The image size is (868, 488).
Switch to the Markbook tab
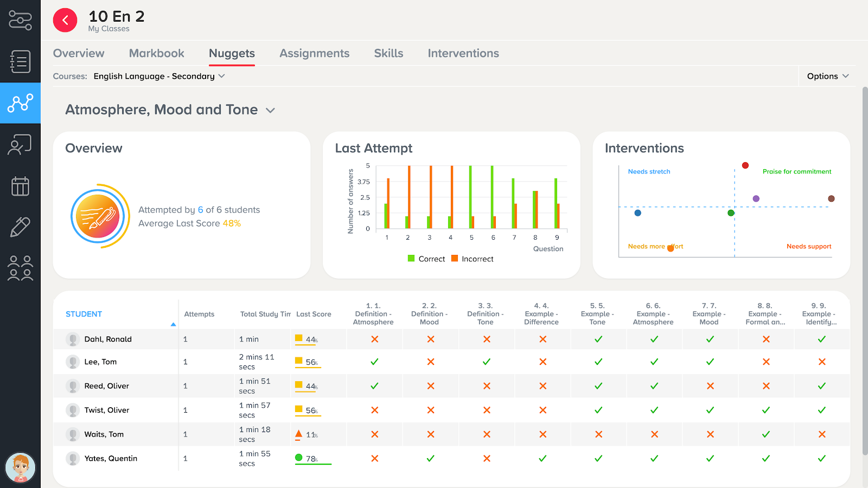pyautogui.click(x=157, y=54)
